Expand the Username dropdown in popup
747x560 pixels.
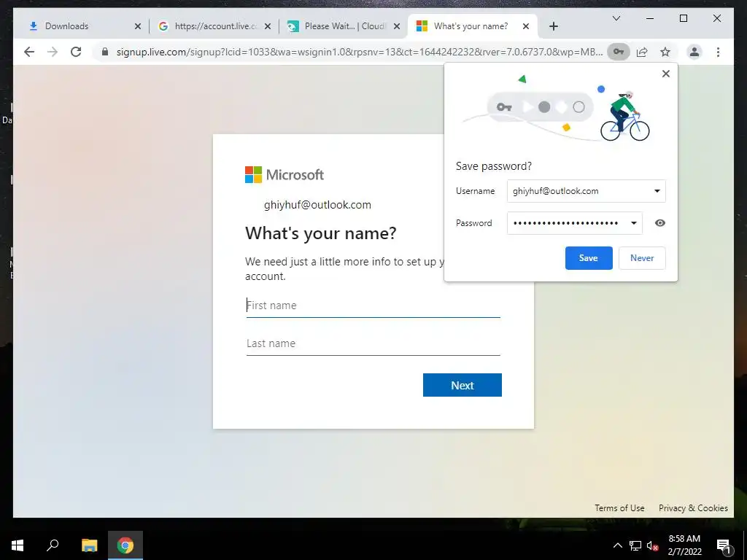coord(657,191)
